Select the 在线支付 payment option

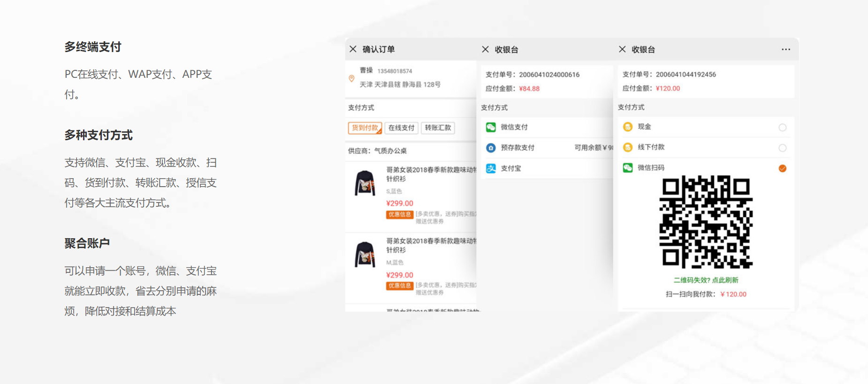[x=402, y=128]
